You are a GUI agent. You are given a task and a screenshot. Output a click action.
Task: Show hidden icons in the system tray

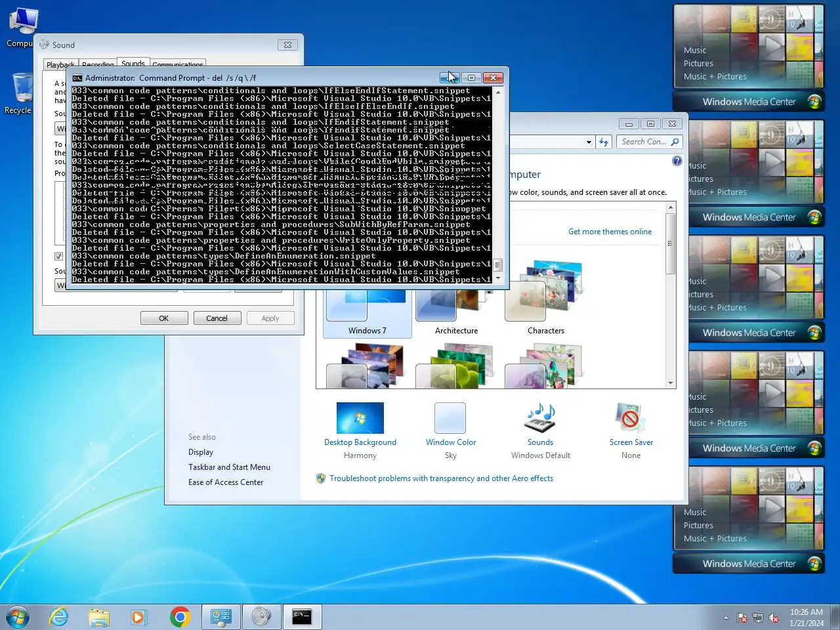726,618
